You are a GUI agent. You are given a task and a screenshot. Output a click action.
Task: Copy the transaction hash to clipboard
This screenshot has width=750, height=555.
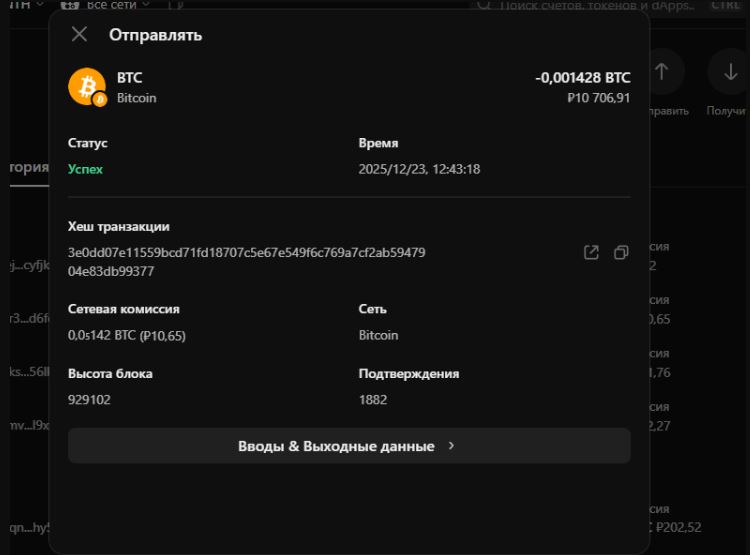[621, 253]
